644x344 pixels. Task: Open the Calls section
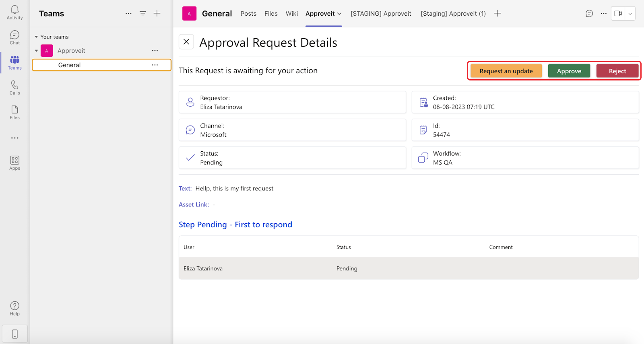pyautogui.click(x=14, y=87)
